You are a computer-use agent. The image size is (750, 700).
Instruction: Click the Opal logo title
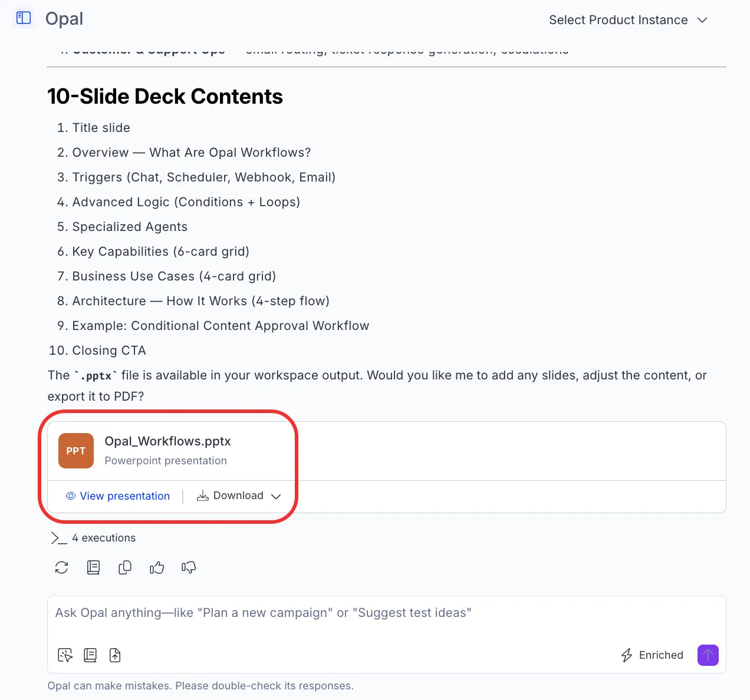click(64, 19)
